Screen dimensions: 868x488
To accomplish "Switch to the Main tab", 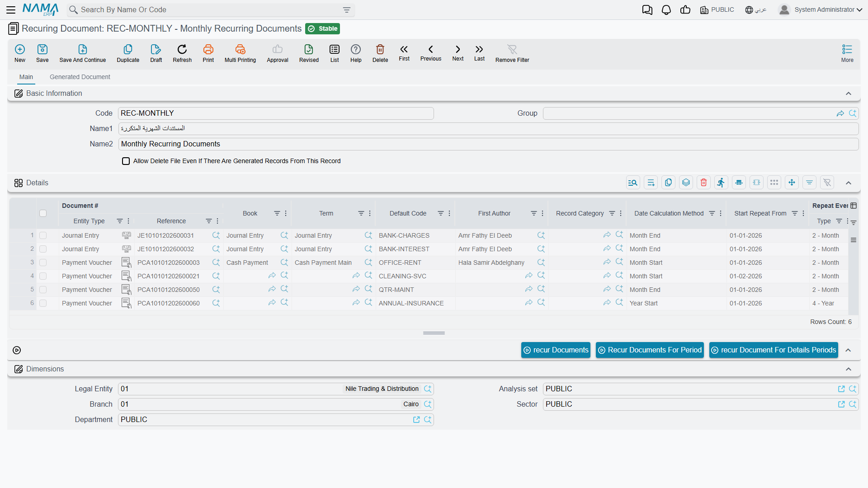I will (x=26, y=77).
